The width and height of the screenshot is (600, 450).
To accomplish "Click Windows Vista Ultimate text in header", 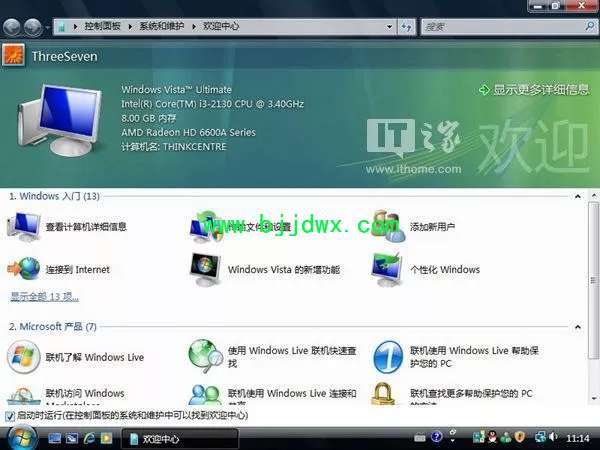I will pos(176,90).
